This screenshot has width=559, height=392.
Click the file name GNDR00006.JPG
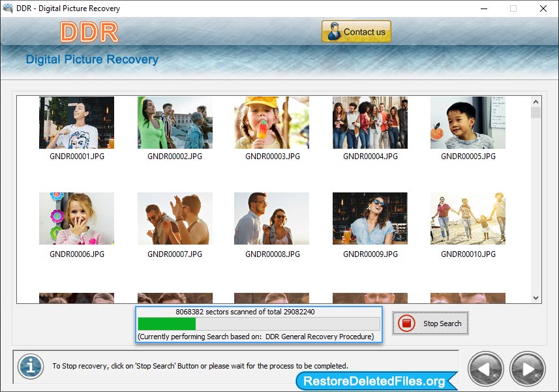(77, 254)
